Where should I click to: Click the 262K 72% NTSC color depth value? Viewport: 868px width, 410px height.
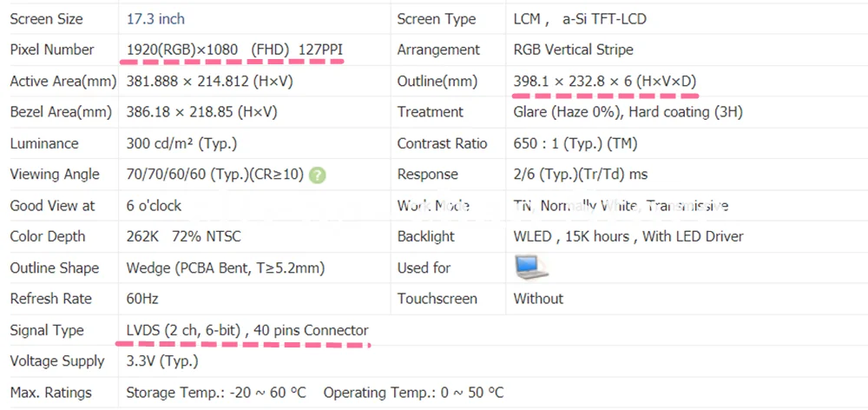(184, 236)
